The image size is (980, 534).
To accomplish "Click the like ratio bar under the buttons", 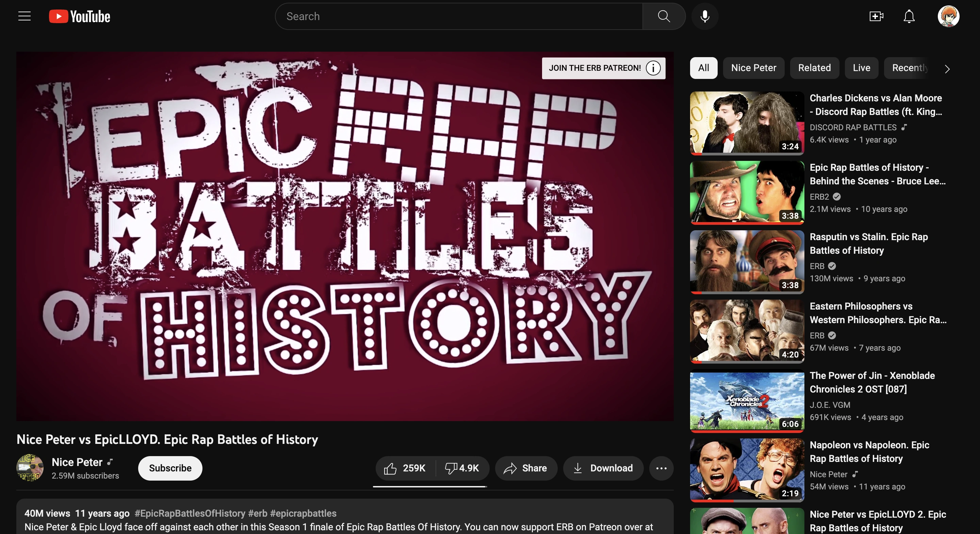I will [x=429, y=486].
